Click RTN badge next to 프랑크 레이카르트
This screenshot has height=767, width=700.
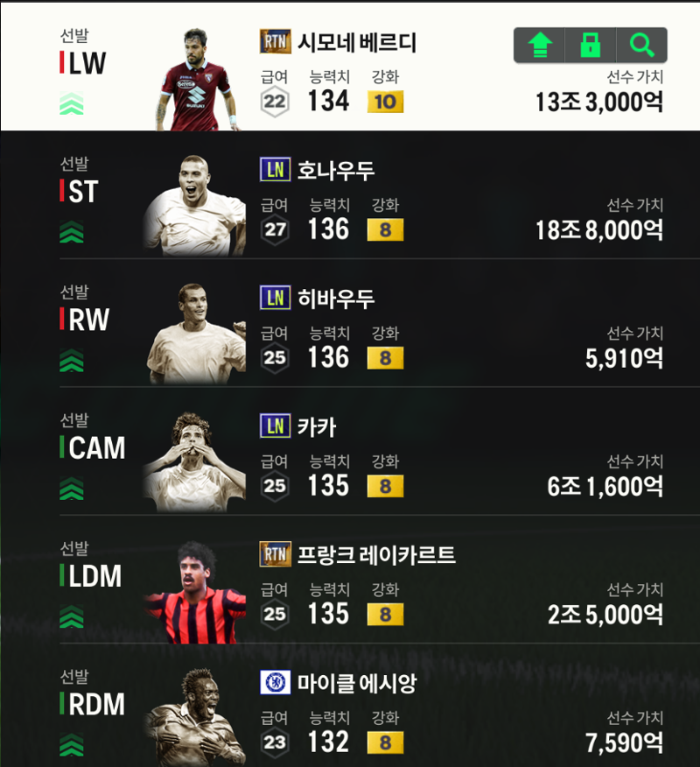coord(276,553)
